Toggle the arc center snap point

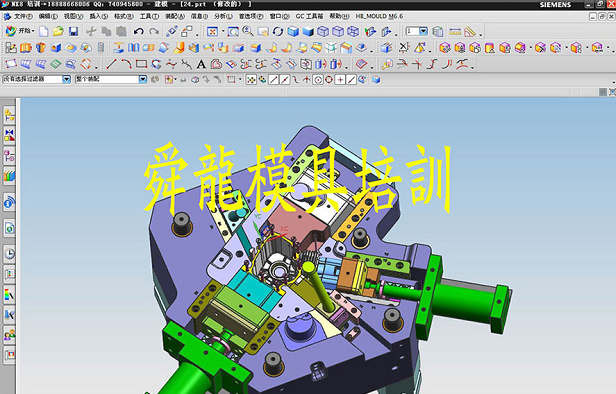[318, 80]
